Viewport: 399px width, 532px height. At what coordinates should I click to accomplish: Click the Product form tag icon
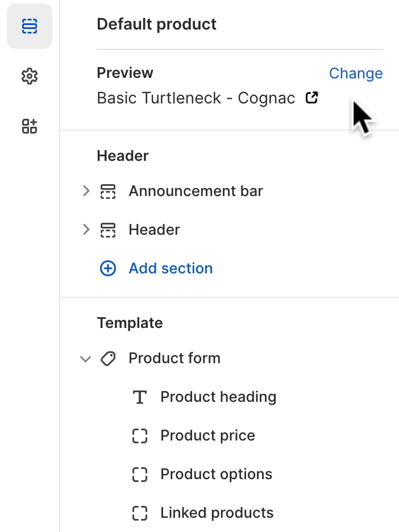point(108,358)
